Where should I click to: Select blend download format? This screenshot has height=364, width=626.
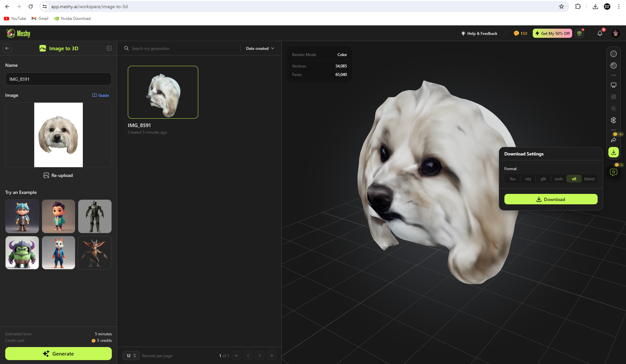point(589,179)
